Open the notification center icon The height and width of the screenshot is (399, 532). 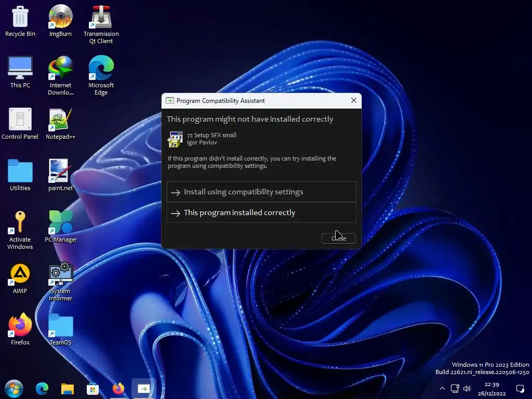(520, 389)
